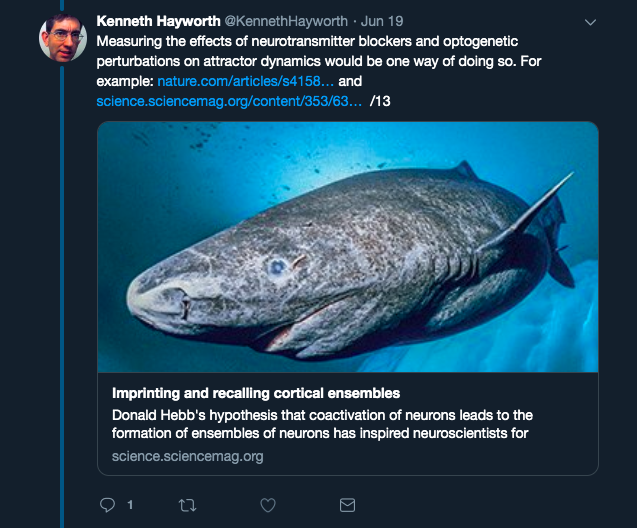View the reply count number 1
Image resolution: width=637 pixels, height=528 pixels.
coord(130,505)
